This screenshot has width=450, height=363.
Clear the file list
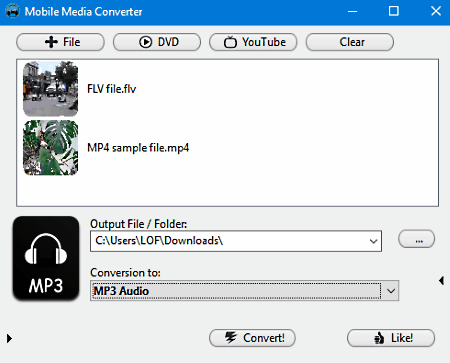(x=350, y=42)
